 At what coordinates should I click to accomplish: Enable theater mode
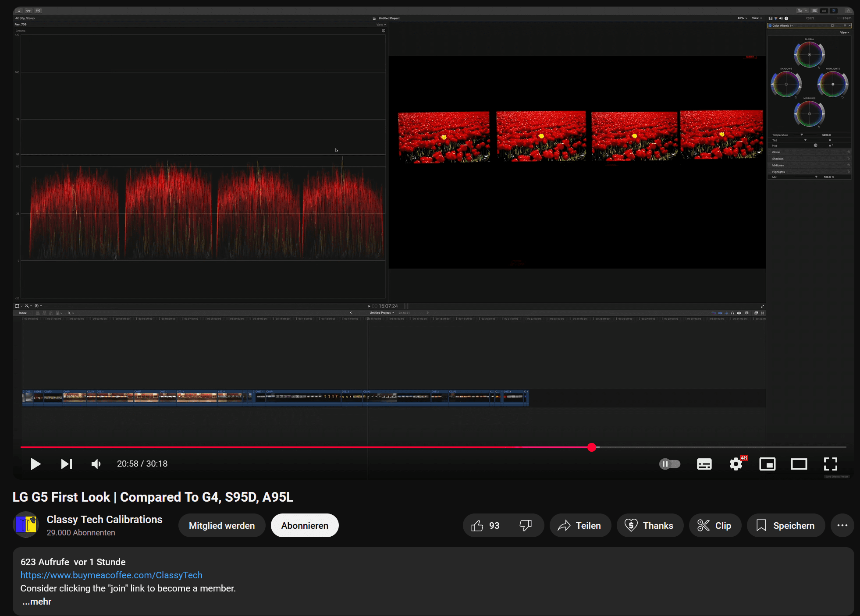pos(799,464)
